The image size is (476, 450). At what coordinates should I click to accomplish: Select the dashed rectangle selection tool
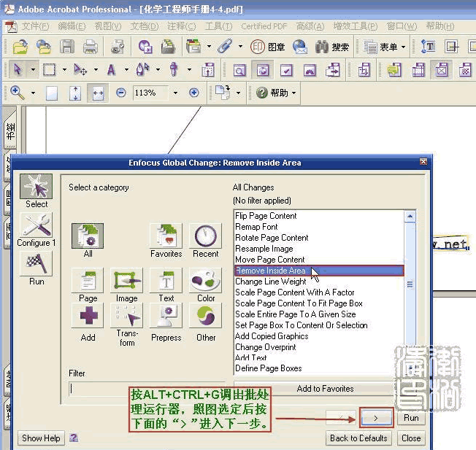pyautogui.click(x=49, y=70)
